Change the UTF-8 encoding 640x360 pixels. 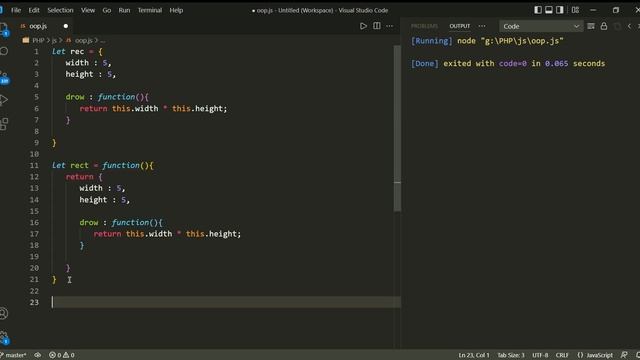pyautogui.click(x=540, y=355)
